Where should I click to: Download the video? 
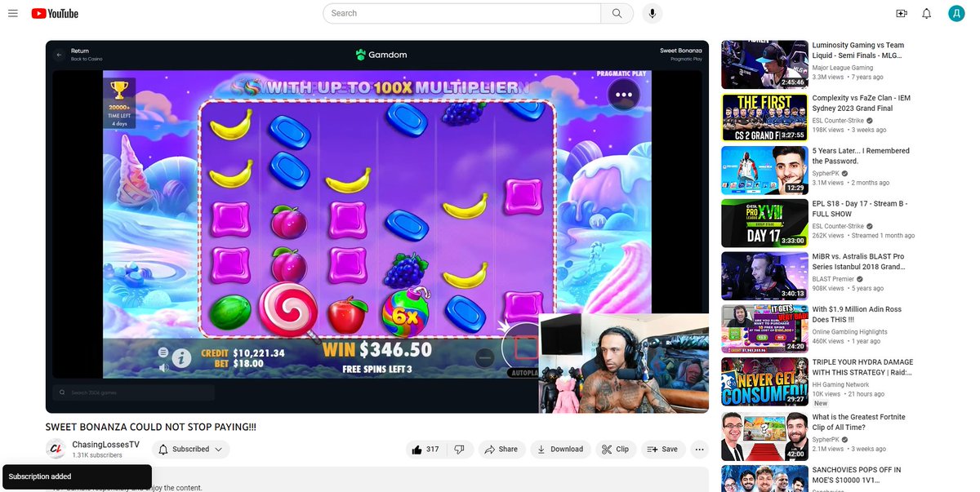[561, 449]
